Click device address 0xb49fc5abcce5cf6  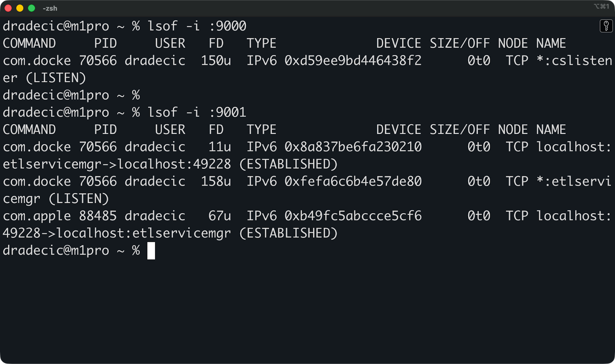[x=353, y=216]
